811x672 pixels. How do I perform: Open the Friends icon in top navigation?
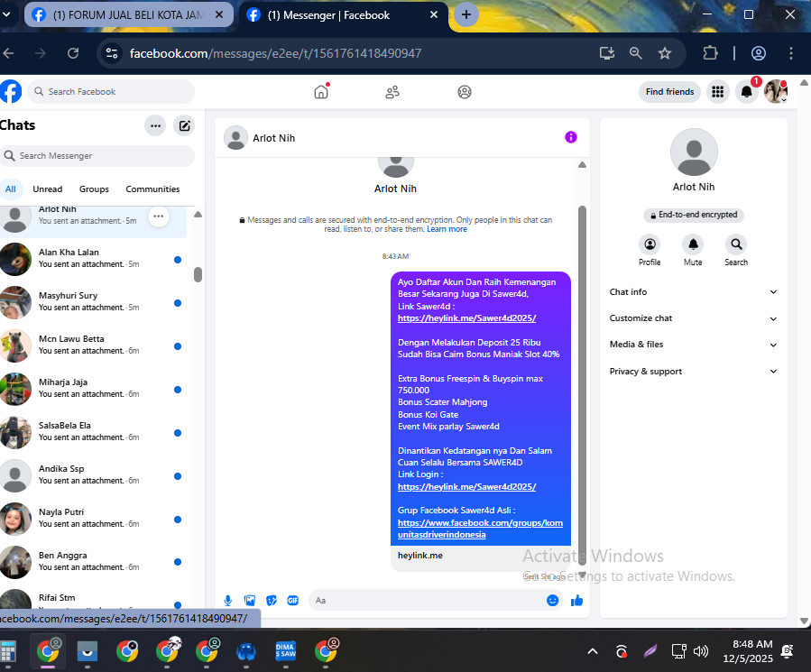point(392,92)
